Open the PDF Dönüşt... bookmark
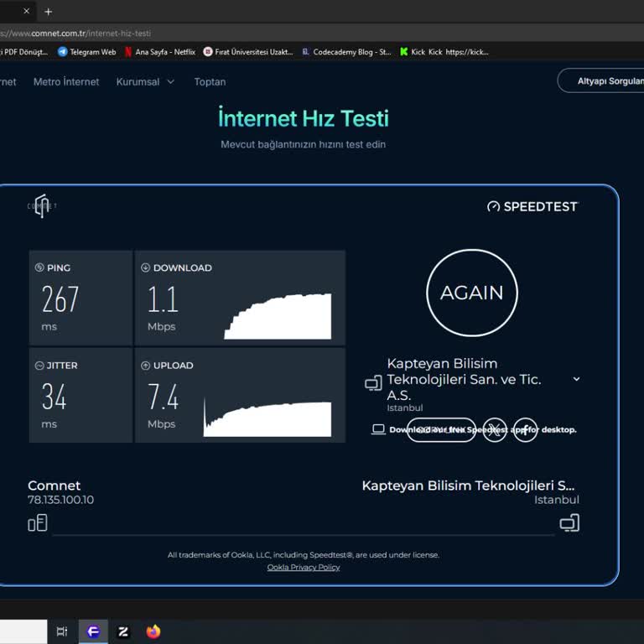This screenshot has height=644, width=644. click(23, 52)
